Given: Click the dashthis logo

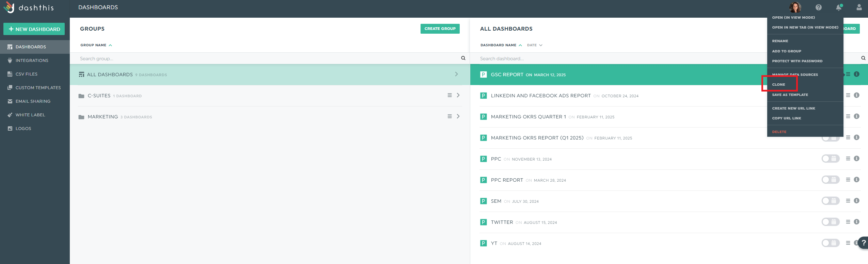Looking at the screenshot, I should click(29, 7).
